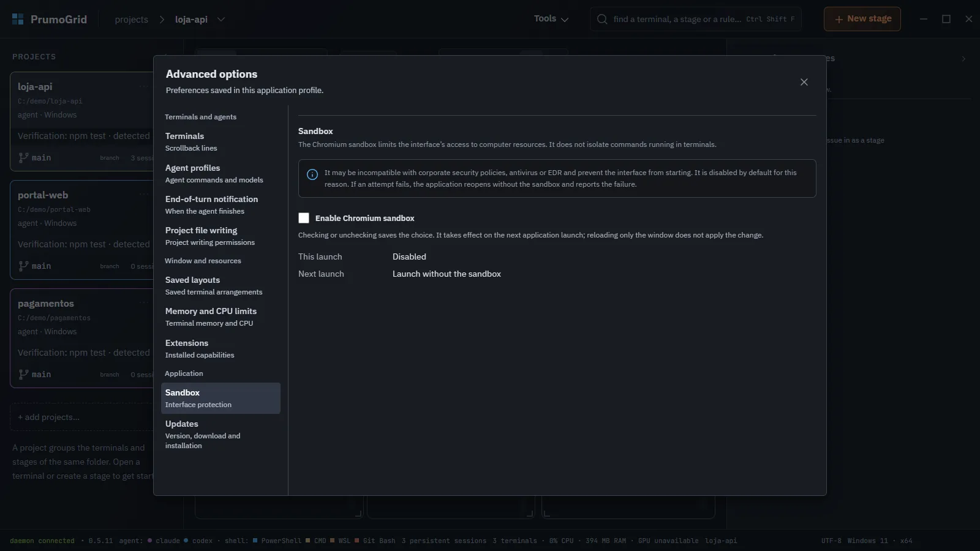Image resolution: width=980 pixels, height=551 pixels.
Task: Expand the right panel chevron
Action: (963, 59)
